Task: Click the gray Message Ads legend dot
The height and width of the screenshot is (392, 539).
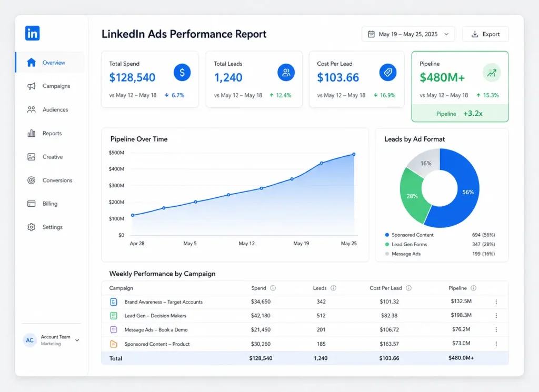Action: pyautogui.click(x=387, y=254)
